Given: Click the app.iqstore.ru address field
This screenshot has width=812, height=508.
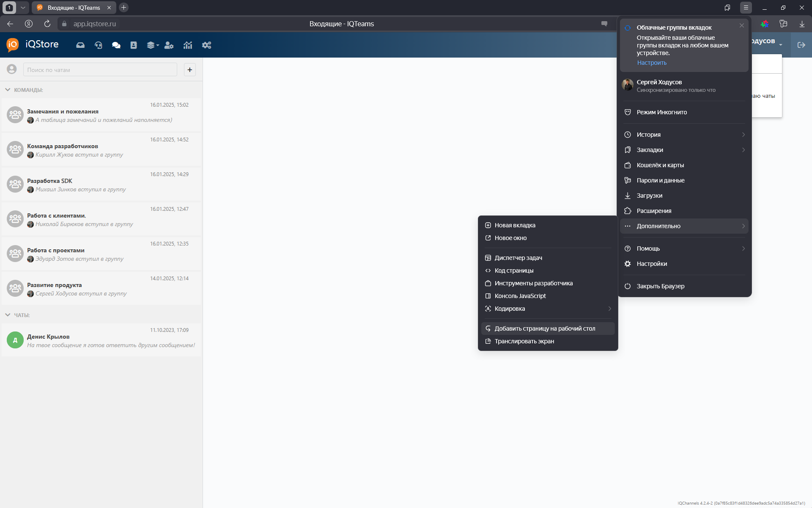Looking at the screenshot, I should 95,24.
